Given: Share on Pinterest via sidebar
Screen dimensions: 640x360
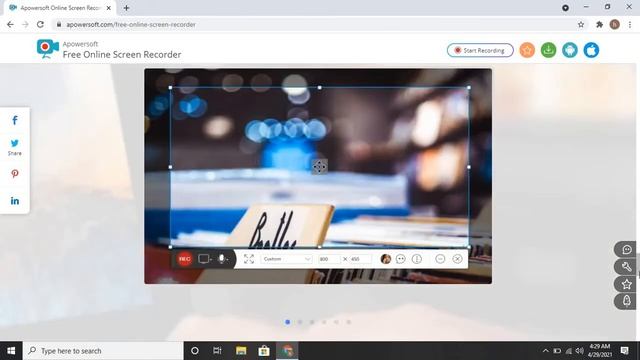Looking at the screenshot, I should tap(15, 174).
